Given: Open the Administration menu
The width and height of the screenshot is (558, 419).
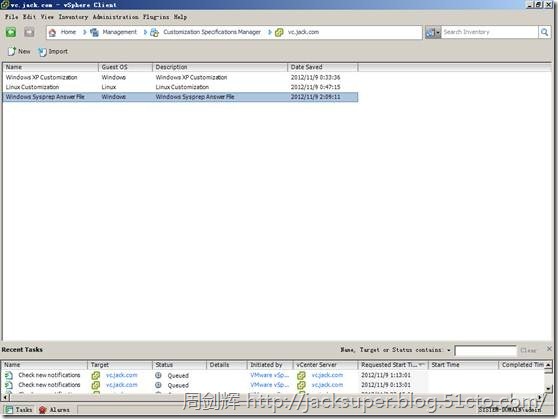Looking at the screenshot, I should pos(116,17).
